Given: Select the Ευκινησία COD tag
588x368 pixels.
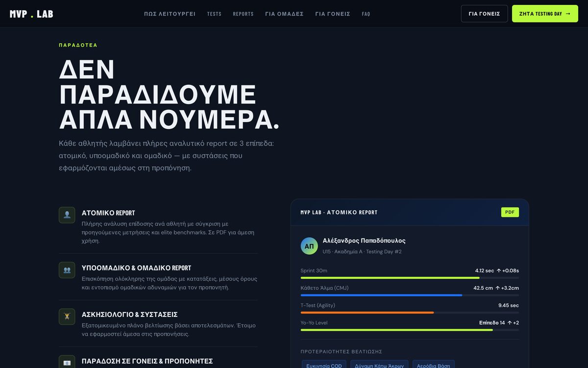Looking at the screenshot, I should click(x=324, y=365).
